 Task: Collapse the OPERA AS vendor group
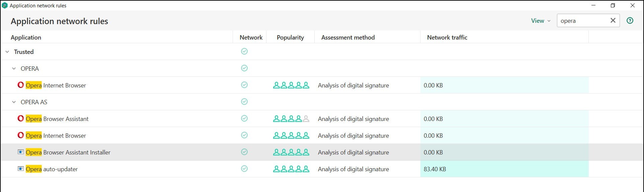(14, 102)
